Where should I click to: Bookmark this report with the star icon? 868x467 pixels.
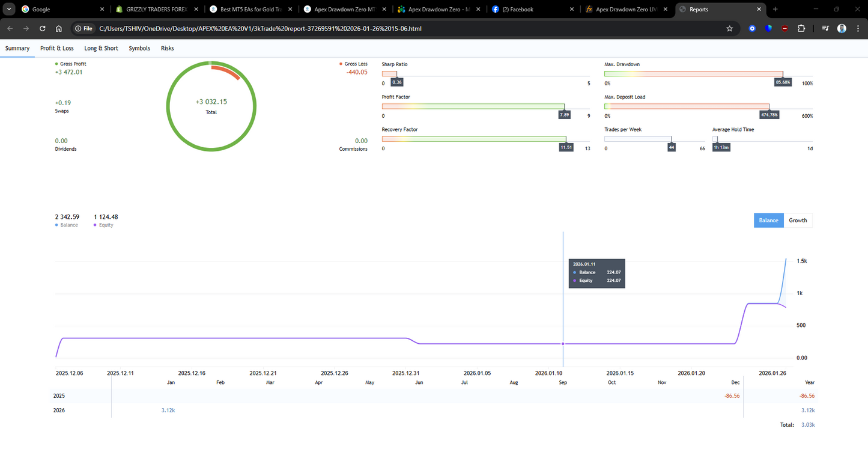pos(729,28)
